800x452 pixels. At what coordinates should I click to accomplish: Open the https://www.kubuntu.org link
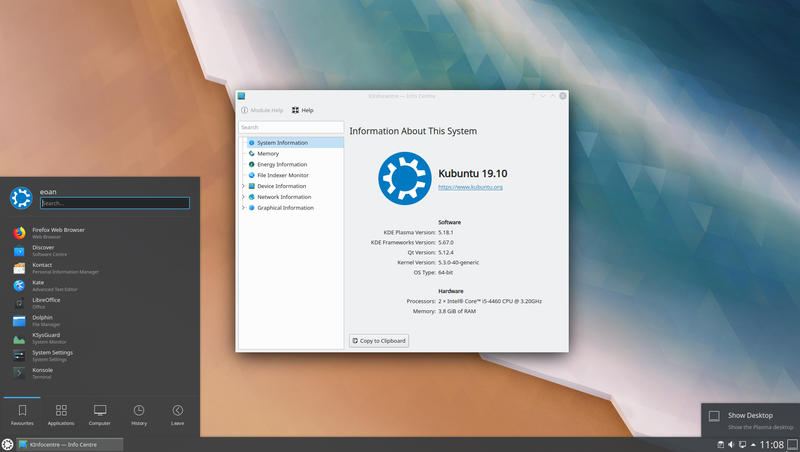(470, 187)
